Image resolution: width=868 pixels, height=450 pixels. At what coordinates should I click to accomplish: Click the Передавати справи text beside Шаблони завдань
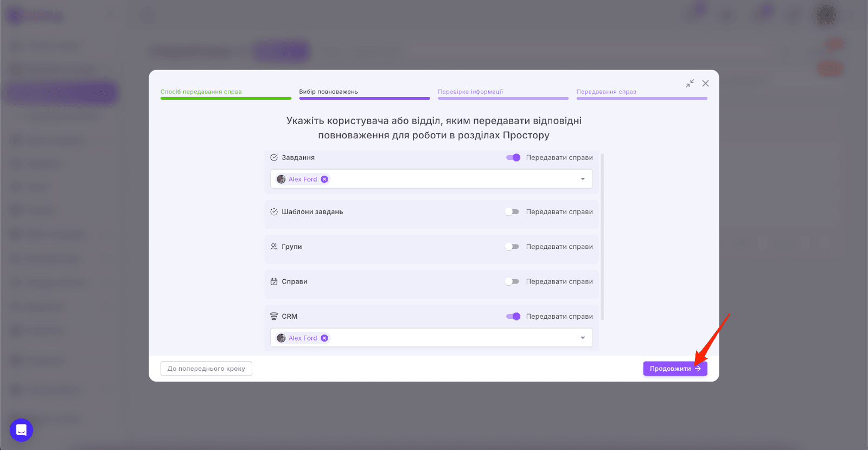[x=559, y=212]
